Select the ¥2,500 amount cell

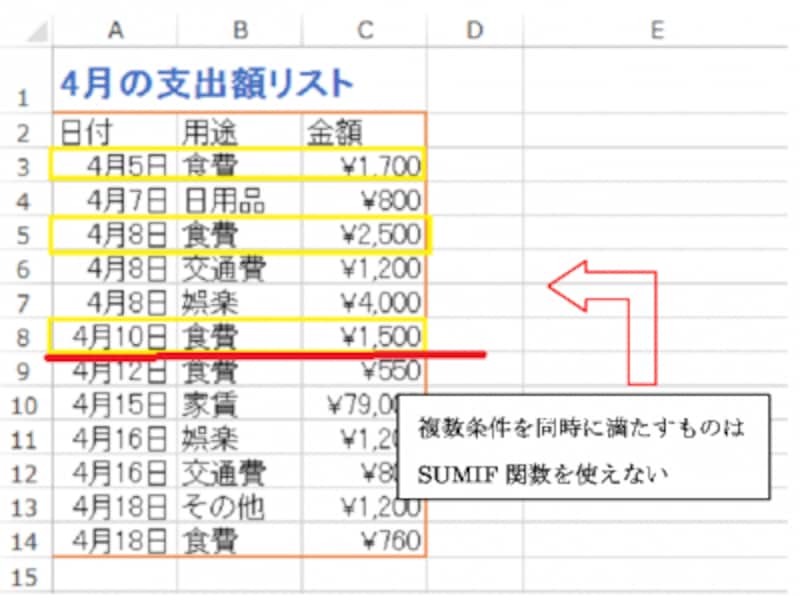point(365,234)
